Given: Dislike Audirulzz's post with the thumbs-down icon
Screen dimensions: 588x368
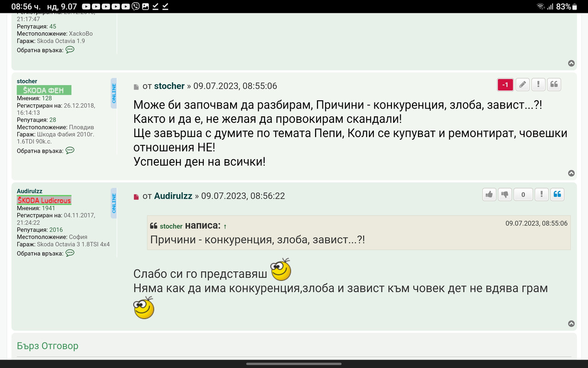Looking at the screenshot, I should point(504,194).
